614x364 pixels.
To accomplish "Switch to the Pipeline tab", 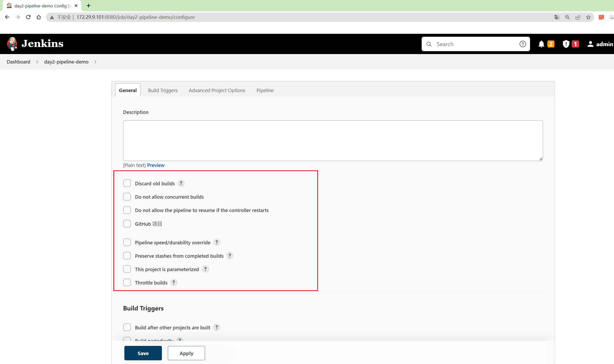I will coord(264,90).
